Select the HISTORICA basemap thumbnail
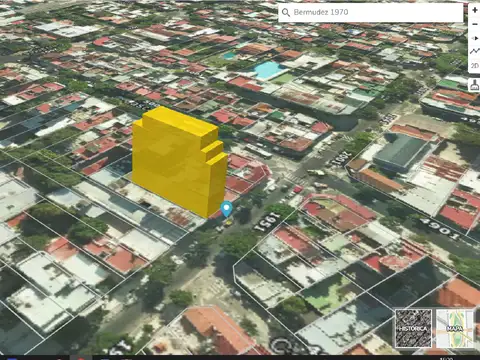Image resolution: width=480 pixels, height=360 pixels. [413, 328]
